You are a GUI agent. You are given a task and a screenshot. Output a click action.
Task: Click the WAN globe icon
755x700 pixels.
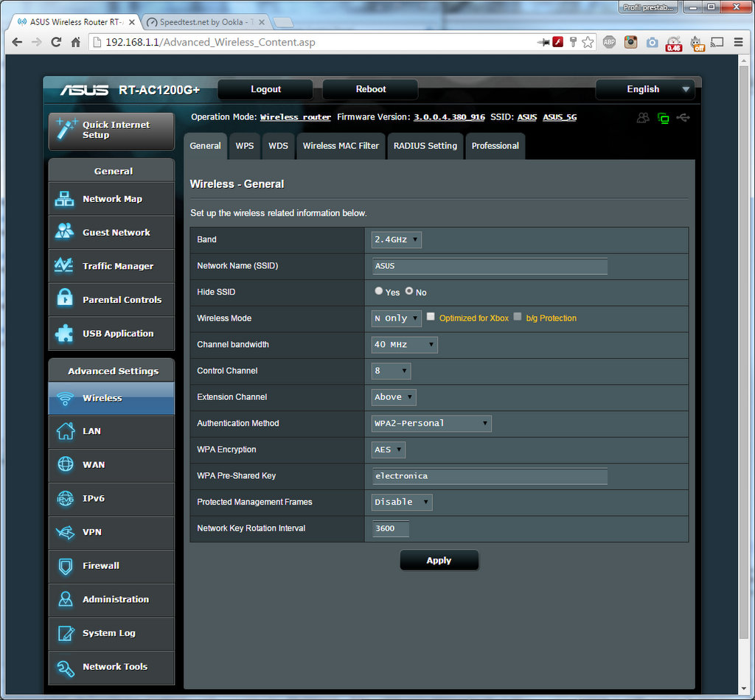tap(66, 464)
